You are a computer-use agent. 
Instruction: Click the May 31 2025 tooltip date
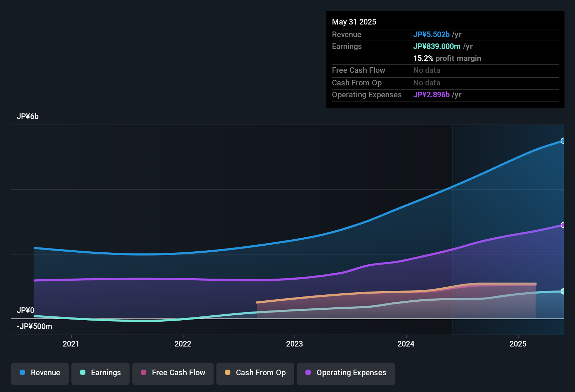(354, 22)
